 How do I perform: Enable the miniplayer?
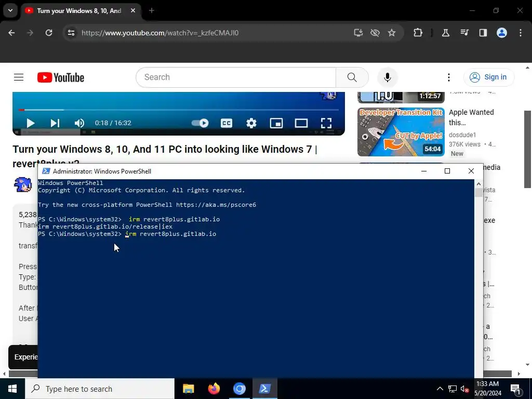[276, 123]
